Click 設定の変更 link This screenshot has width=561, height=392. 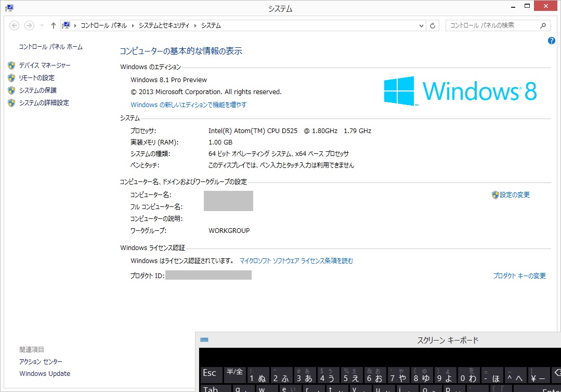[x=515, y=195]
